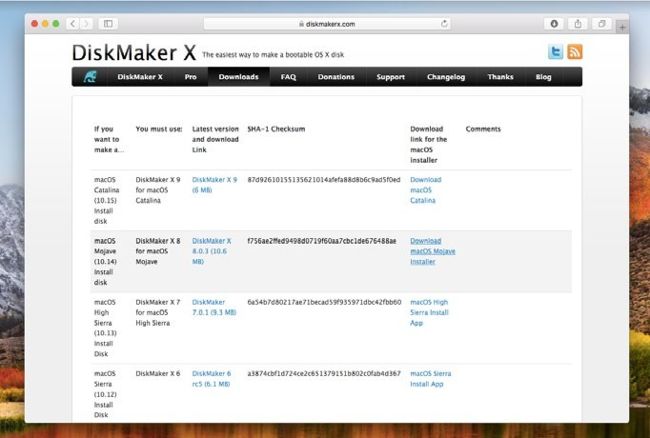The image size is (650, 438).
Task: Open the Safari downloads icon
Action: click(x=554, y=24)
